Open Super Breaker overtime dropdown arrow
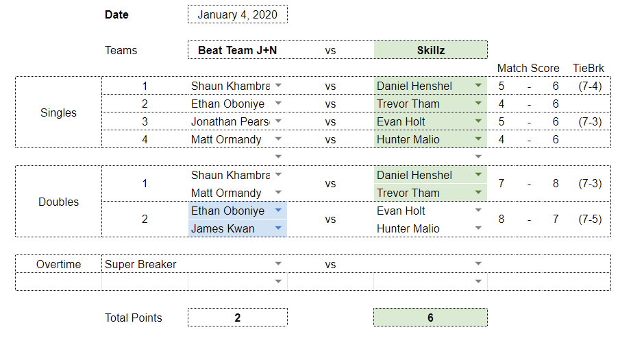Image resolution: width=644 pixels, height=345 pixels. click(x=278, y=264)
